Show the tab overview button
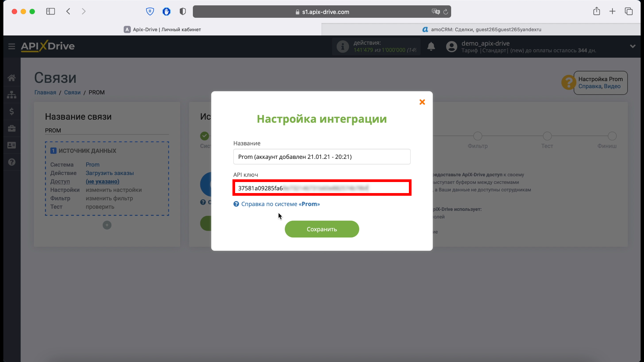 629,11
